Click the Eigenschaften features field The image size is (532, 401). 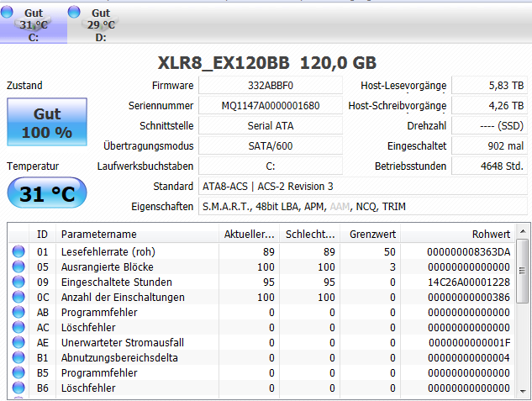[363, 207]
